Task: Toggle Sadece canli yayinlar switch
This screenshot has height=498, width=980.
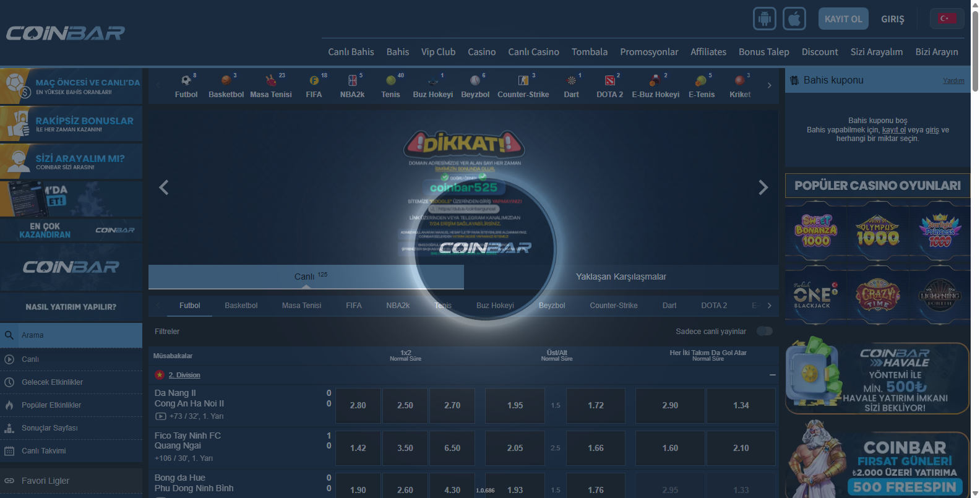Action: click(765, 331)
